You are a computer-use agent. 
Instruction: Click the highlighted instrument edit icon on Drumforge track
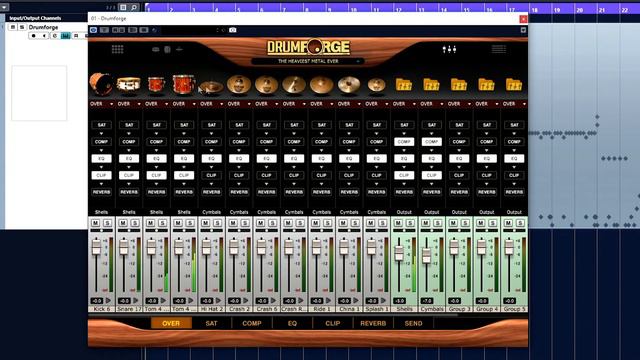(x=65, y=36)
